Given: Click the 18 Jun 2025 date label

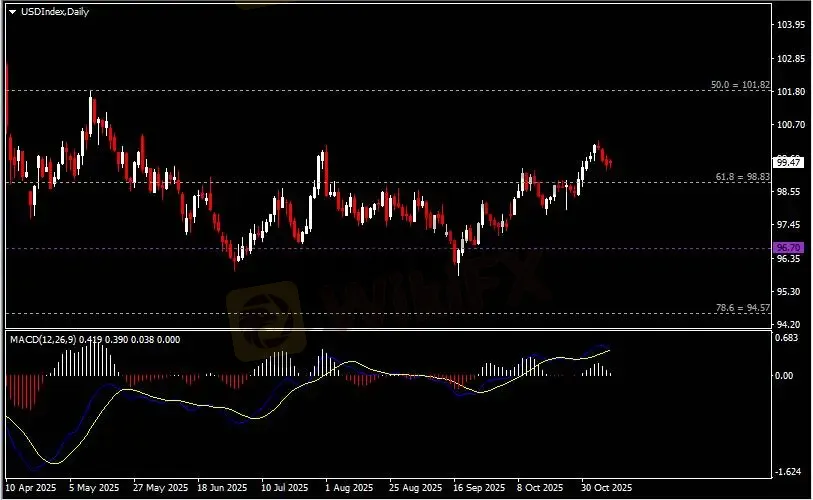Looking at the screenshot, I should pos(222,488).
